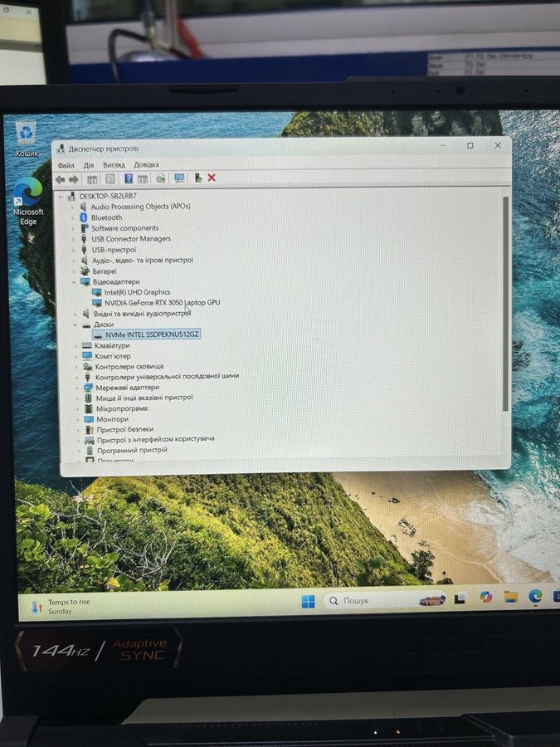Screen dimensions: 560x747
Task: Open the Файл menu
Action: click(x=66, y=165)
